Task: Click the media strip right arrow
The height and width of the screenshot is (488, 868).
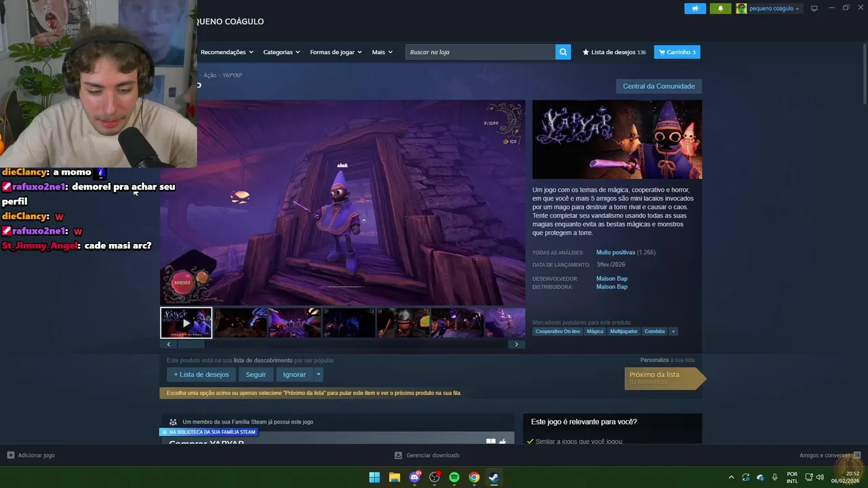Action: [516, 344]
